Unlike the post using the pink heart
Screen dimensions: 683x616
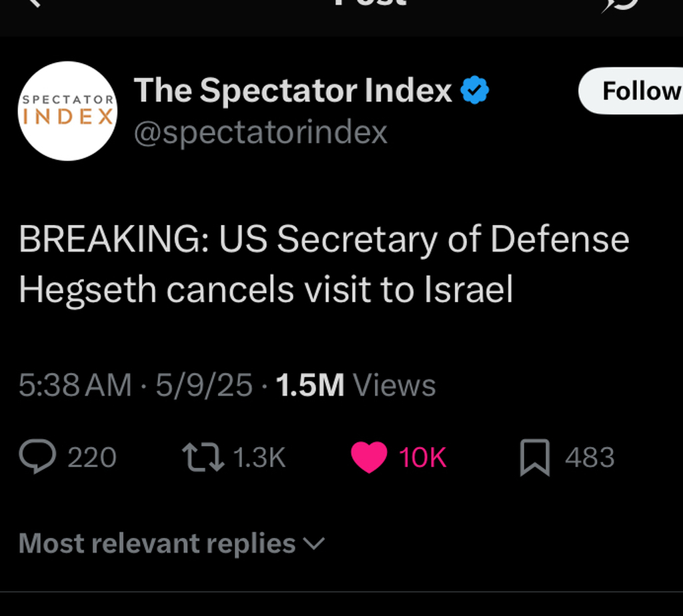368,458
